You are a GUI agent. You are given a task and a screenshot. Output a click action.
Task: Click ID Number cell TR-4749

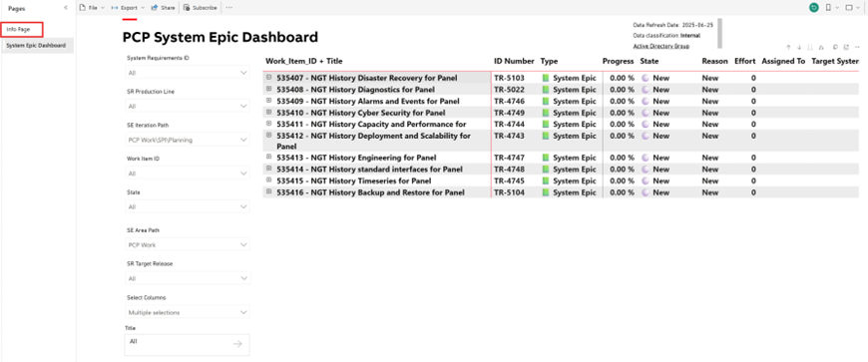509,113
